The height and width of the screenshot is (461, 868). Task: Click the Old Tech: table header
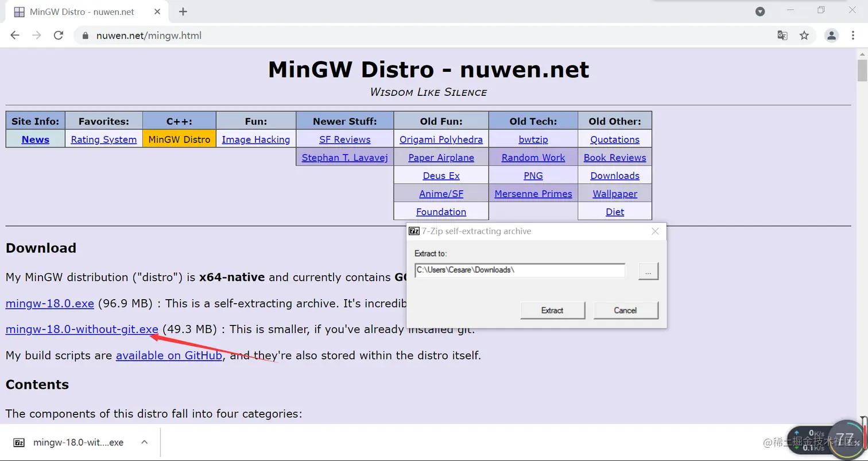pos(533,121)
